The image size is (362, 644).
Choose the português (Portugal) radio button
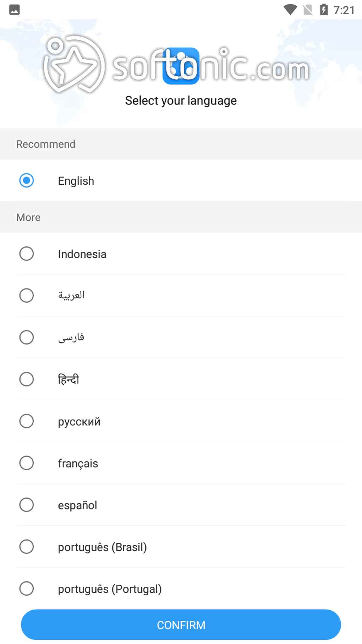point(27,589)
